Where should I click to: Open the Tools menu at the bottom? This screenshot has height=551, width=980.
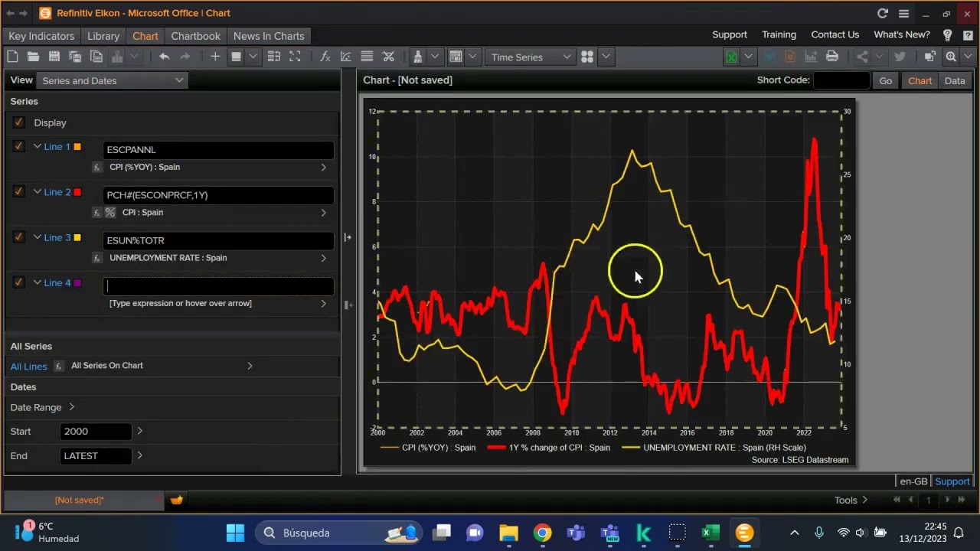coord(851,500)
